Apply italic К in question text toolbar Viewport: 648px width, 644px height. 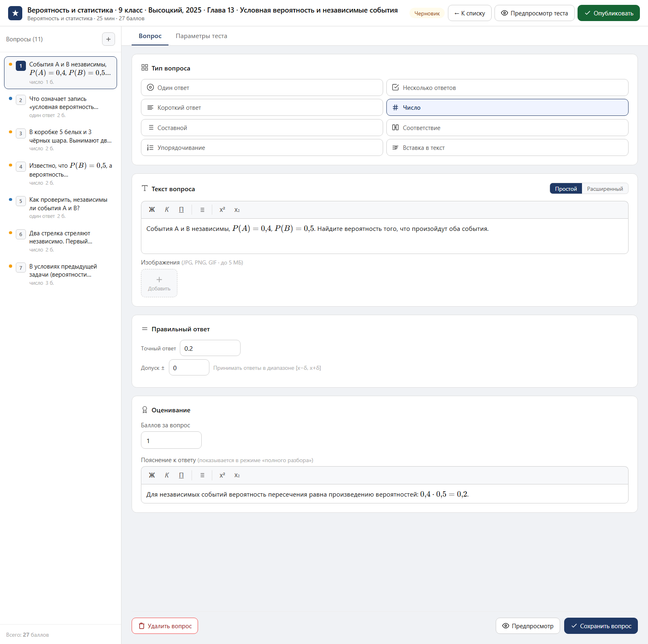click(167, 210)
